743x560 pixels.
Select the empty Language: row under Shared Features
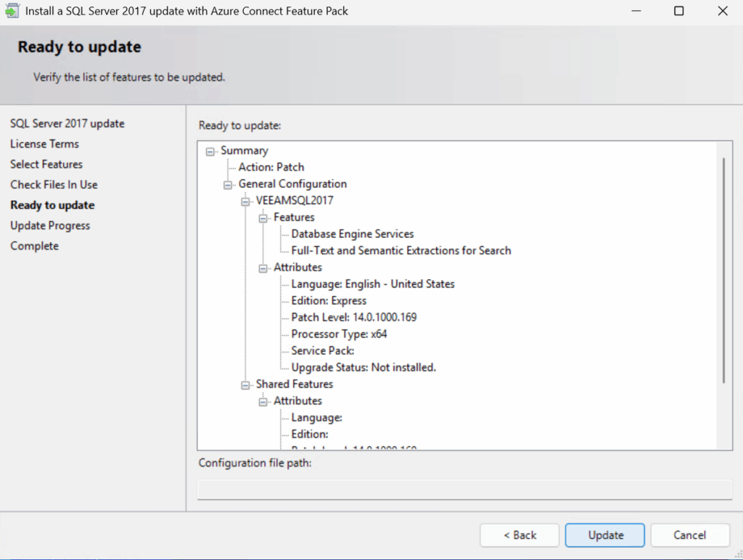pyautogui.click(x=316, y=418)
